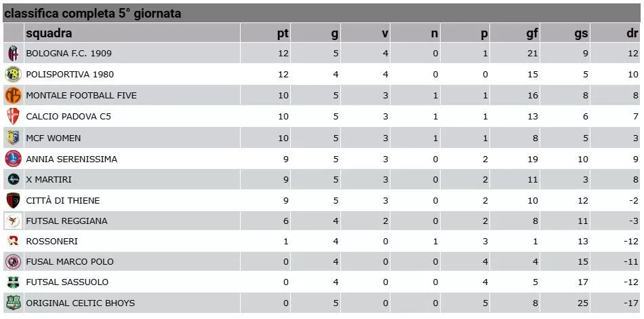Click the Fusal Marco Polo round badge
Viewport: 644px width, 319px height.
click(x=13, y=261)
